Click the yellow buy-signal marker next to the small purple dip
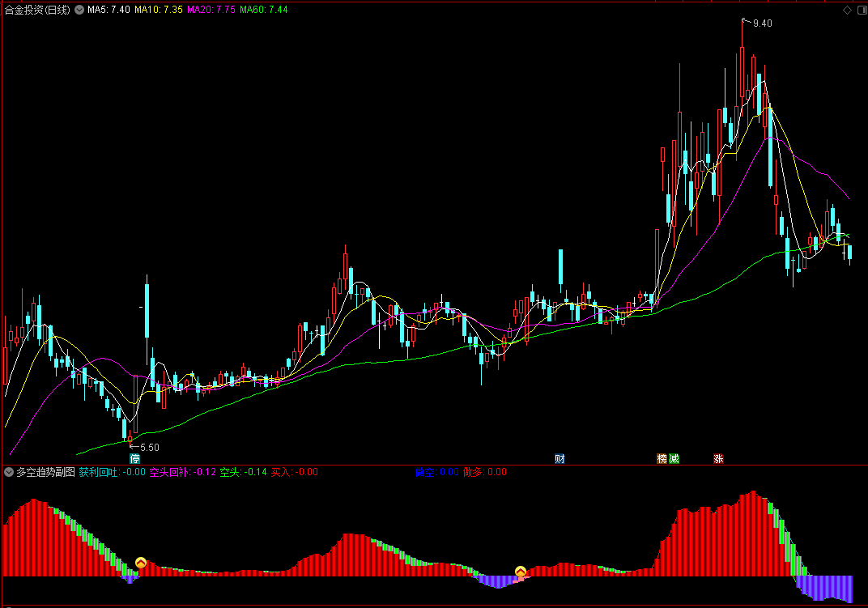 pyautogui.click(x=141, y=563)
